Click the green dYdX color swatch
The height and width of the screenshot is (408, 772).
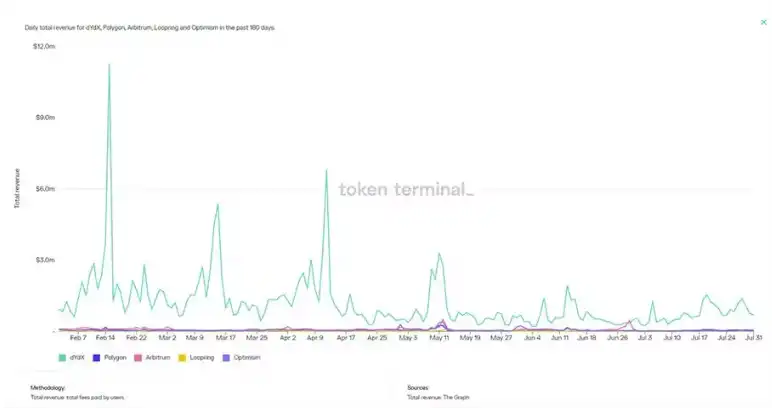coord(62,358)
